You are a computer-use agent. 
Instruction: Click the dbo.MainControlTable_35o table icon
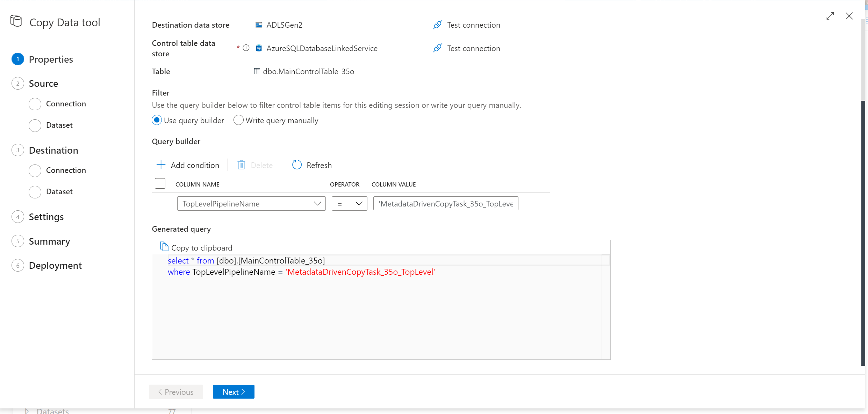coord(257,71)
